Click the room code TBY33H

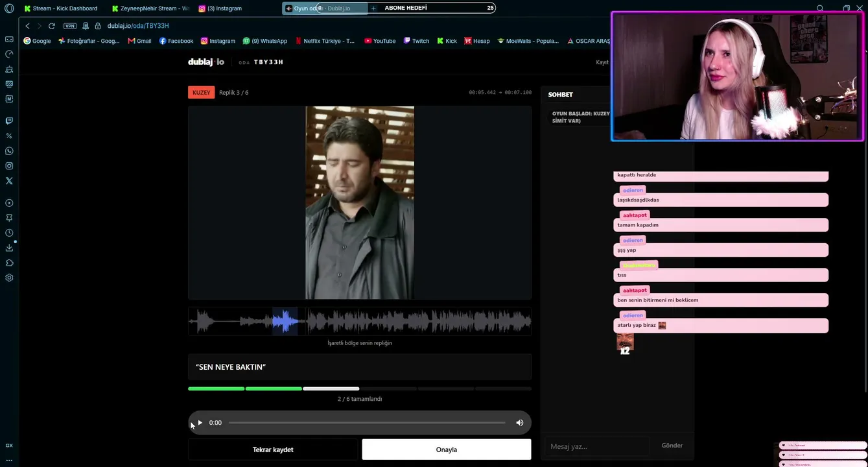tap(268, 62)
